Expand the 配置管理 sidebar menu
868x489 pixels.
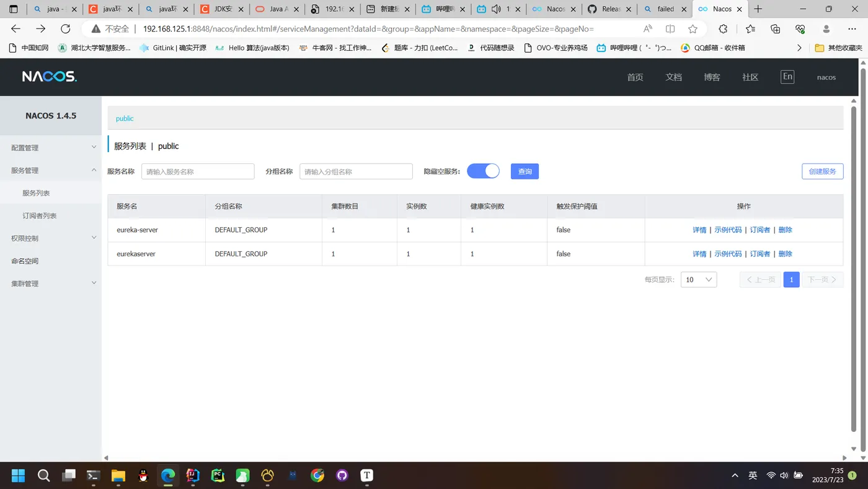pos(51,148)
